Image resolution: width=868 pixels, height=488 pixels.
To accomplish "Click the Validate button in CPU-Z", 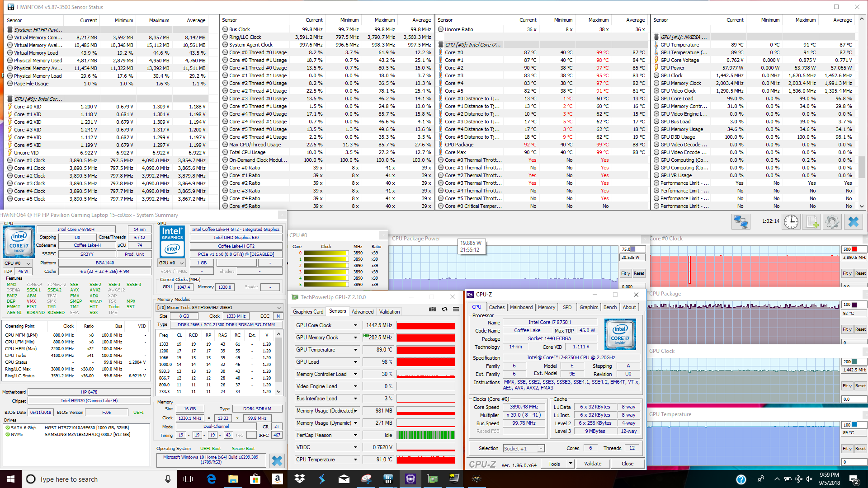I will point(592,464).
